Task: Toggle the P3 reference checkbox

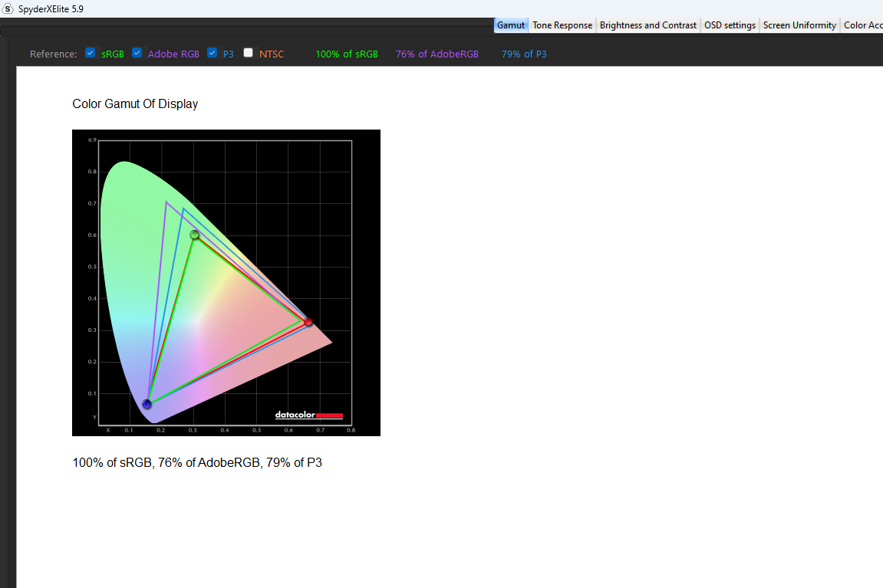Action: click(x=213, y=53)
